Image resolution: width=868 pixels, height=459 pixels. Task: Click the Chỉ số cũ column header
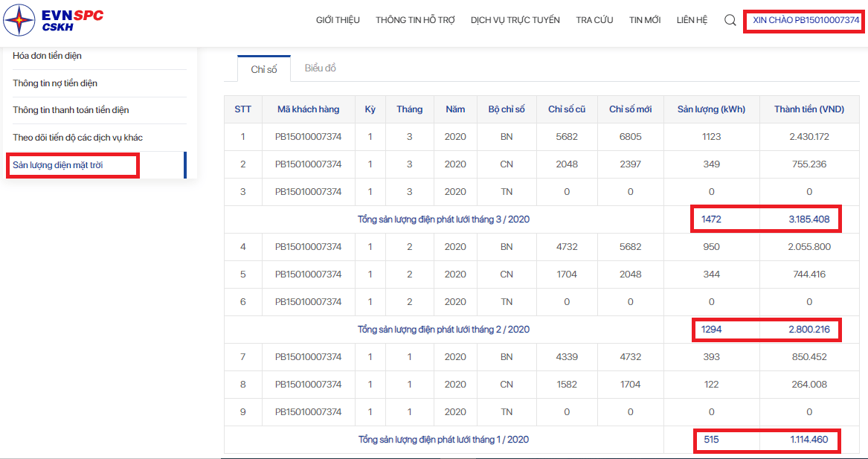pos(567,109)
